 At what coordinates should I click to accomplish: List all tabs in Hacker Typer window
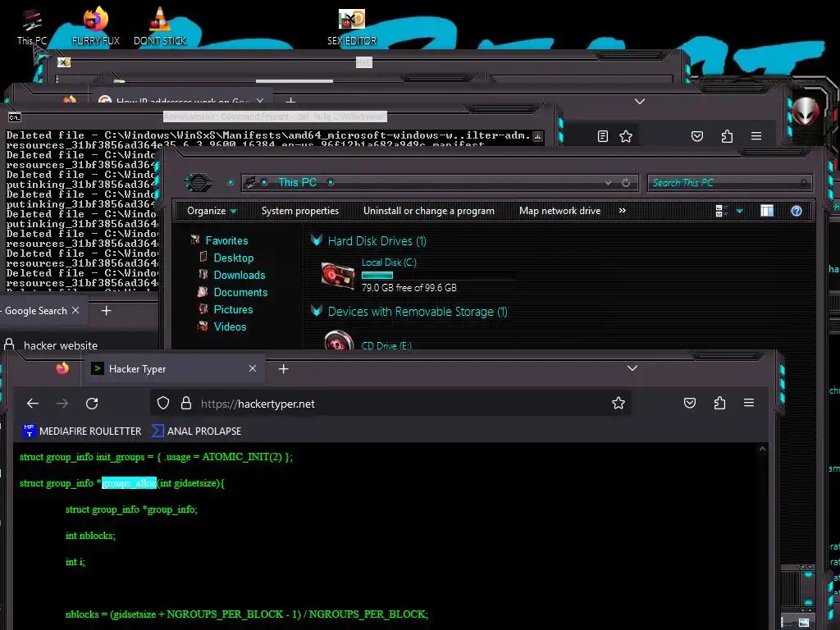coord(632,368)
